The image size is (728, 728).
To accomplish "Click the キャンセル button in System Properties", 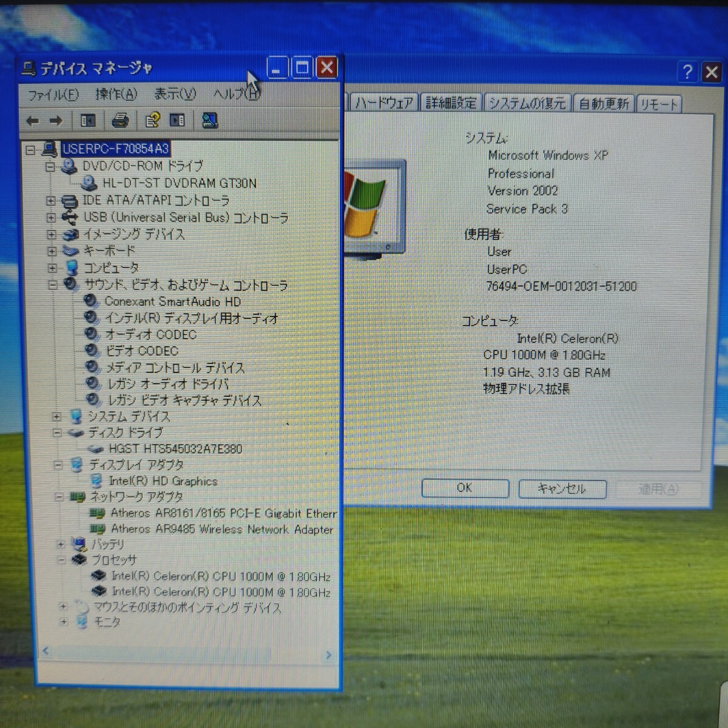I will point(562,489).
